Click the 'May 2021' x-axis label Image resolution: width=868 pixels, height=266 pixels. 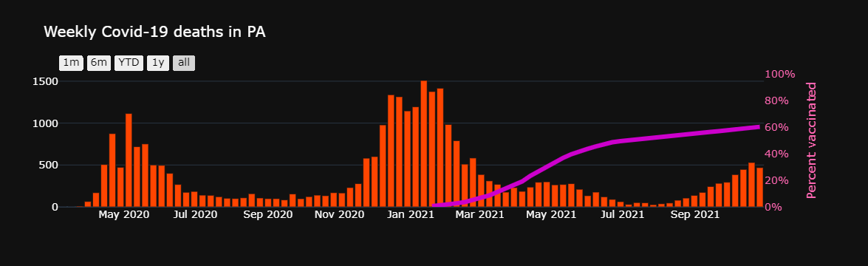pos(551,214)
